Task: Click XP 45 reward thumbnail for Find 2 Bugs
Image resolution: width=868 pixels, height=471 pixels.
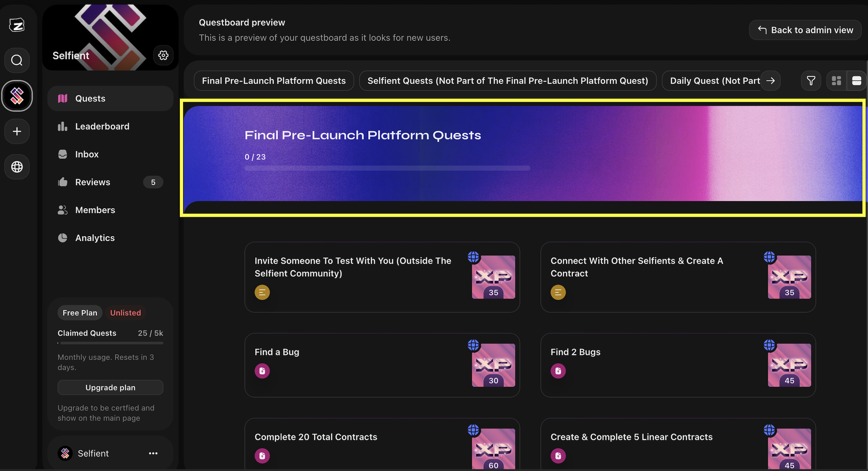Action: (x=789, y=365)
